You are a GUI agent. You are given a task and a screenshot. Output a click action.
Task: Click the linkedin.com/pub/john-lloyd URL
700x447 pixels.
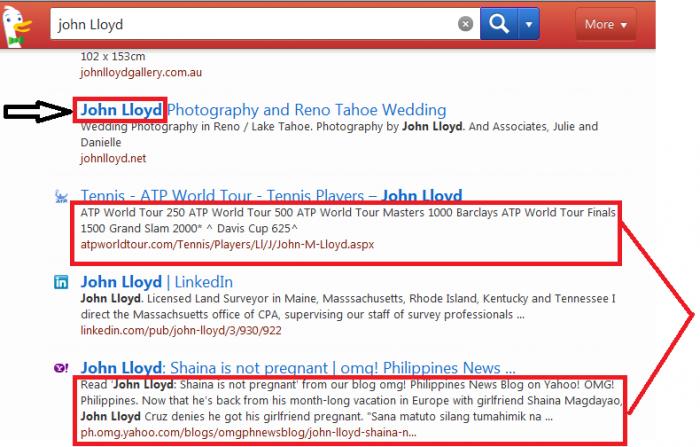click(x=181, y=330)
